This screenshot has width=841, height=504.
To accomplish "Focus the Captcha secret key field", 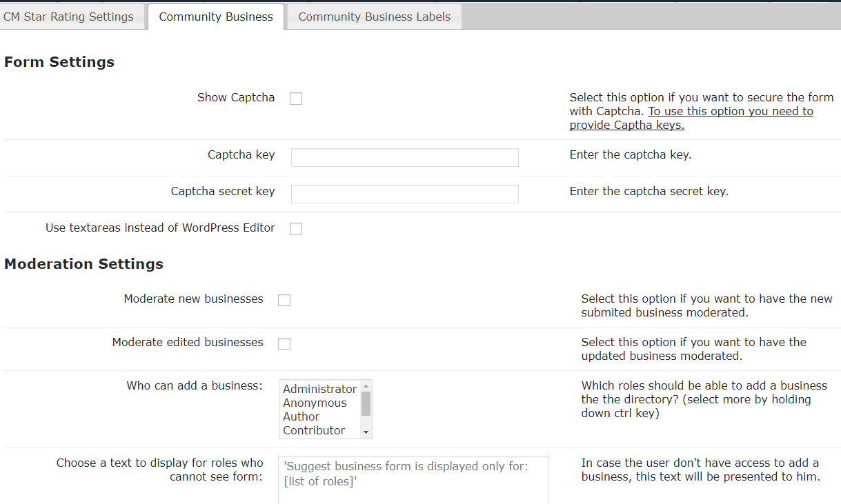I will [404, 194].
